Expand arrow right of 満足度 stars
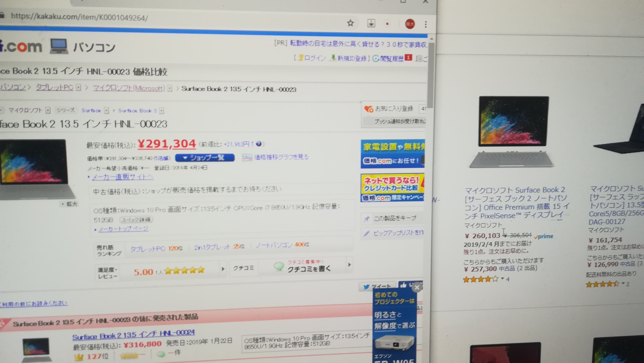644x363 pixels. click(x=223, y=269)
